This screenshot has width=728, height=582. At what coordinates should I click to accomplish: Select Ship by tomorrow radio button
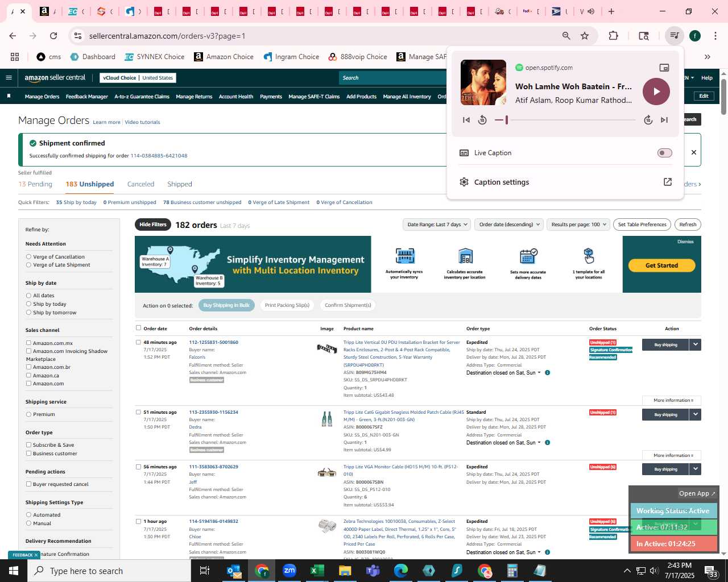point(28,313)
